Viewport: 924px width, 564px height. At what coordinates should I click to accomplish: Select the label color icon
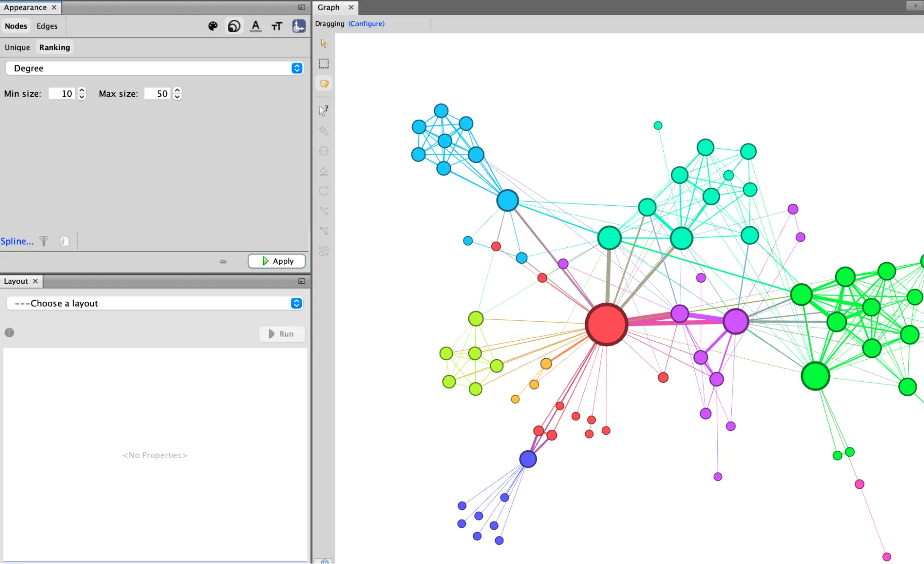256,26
